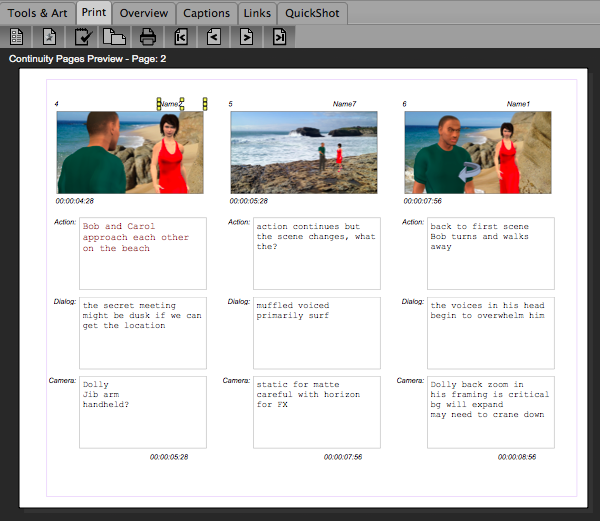Click the Camera box "Dolly Jib arm handheld?"
Image resolution: width=600 pixels, height=521 pixels.
tap(143, 412)
